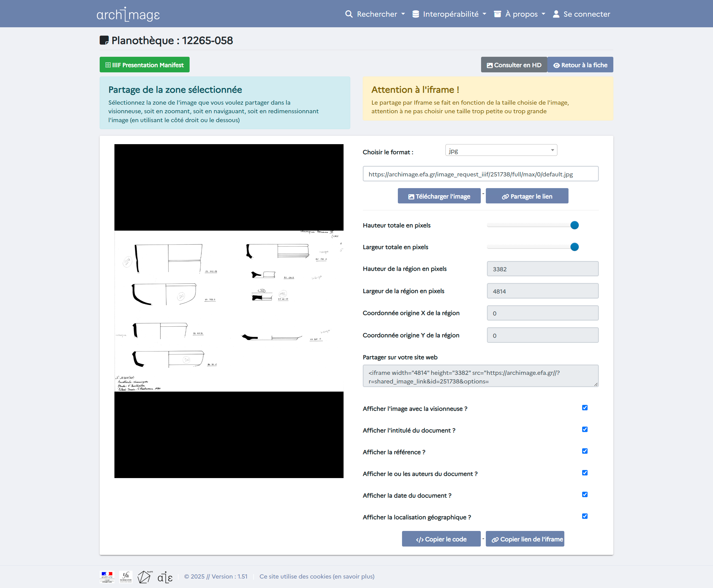Click the EFA logo in the footer
713x588 pixels.
tap(126, 577)
